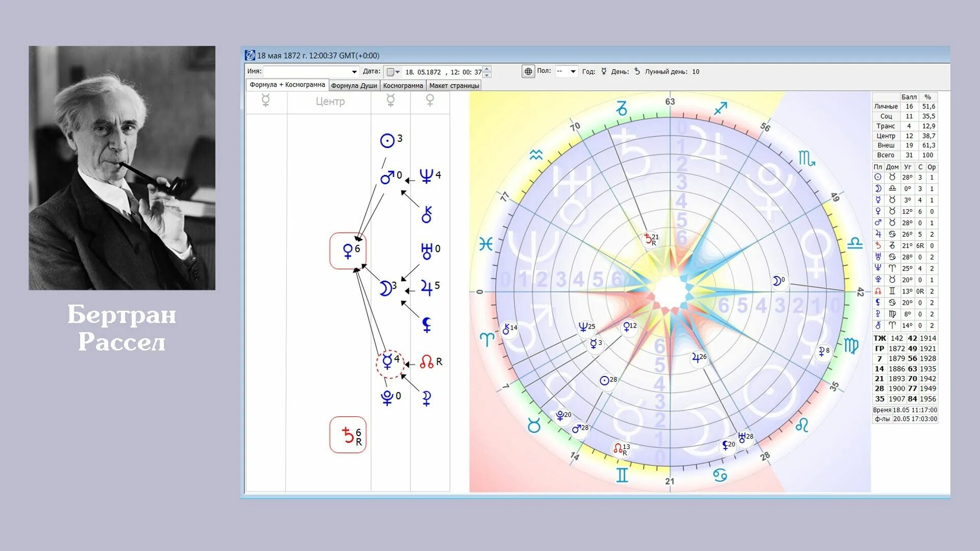Open the Космограмма tab

tap(403, 86)
